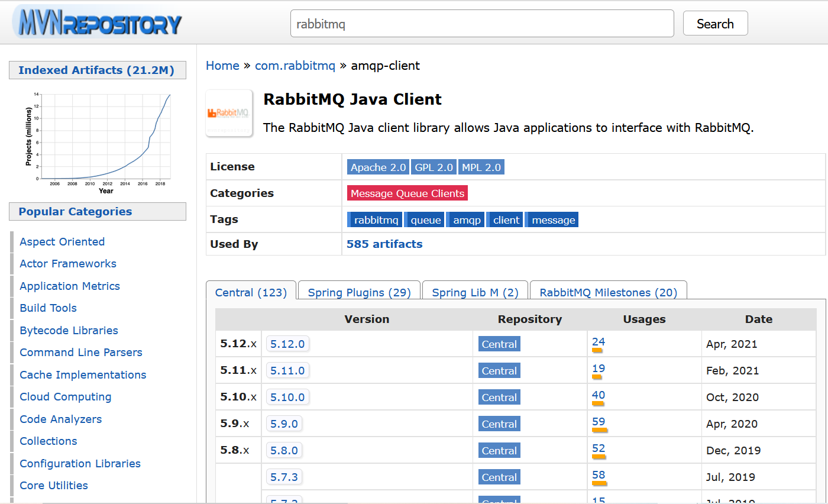Image resolution: width=828 pixels, height=504 pixels.
Task: Open 52 usages for version 5.8.0
Action: (599, 448)
